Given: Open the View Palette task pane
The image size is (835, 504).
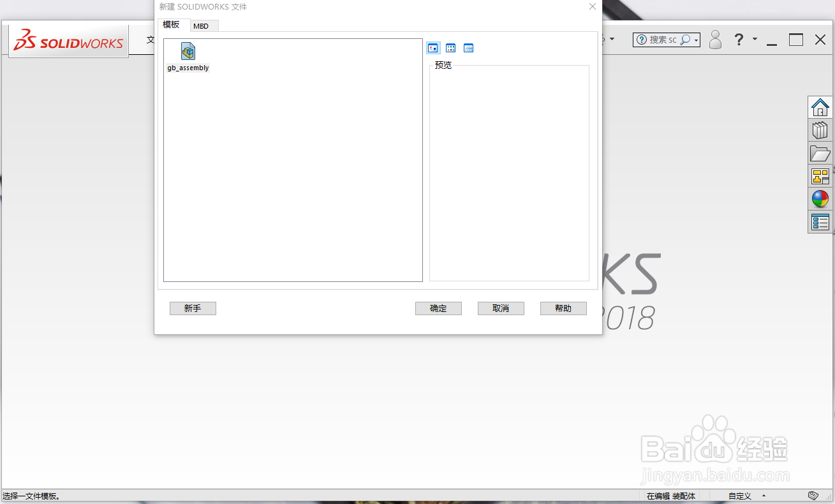Looking at the screenshot, I should [x=820, y=176].
